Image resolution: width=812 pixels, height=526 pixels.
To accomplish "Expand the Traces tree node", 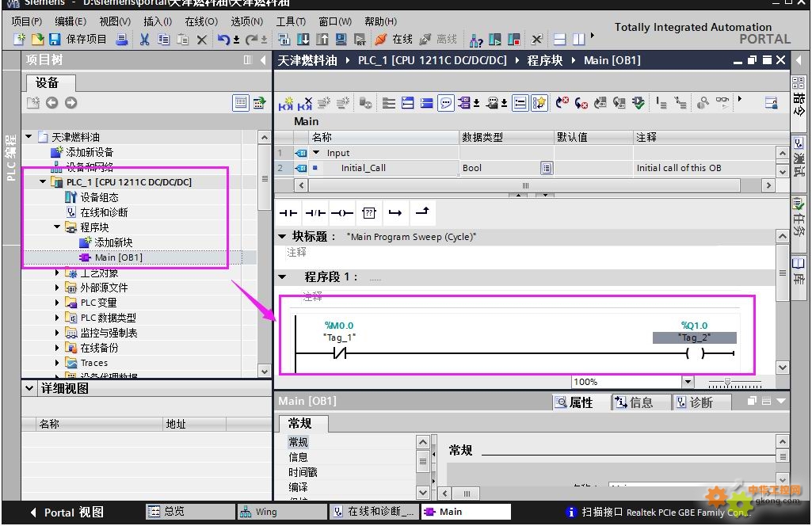I will 57,363.
